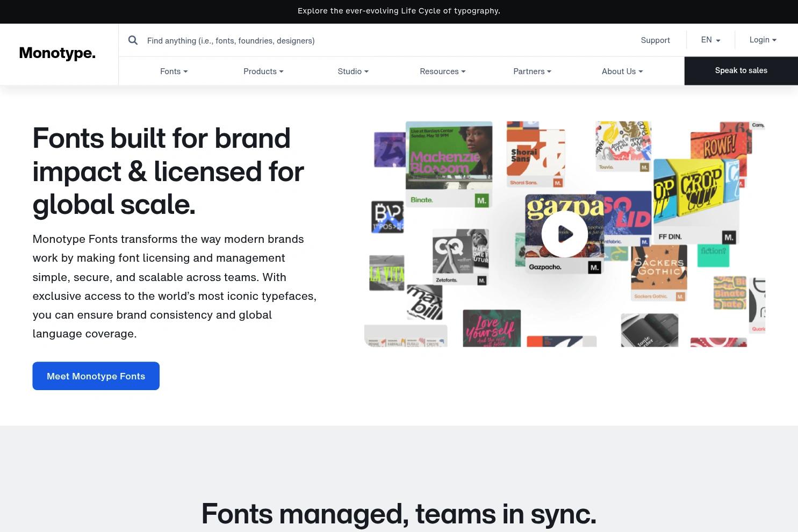The image size is (798, 532).
Task: Go to the Monotype home logo
Action: pyautogui.click(x=57, y=53)
